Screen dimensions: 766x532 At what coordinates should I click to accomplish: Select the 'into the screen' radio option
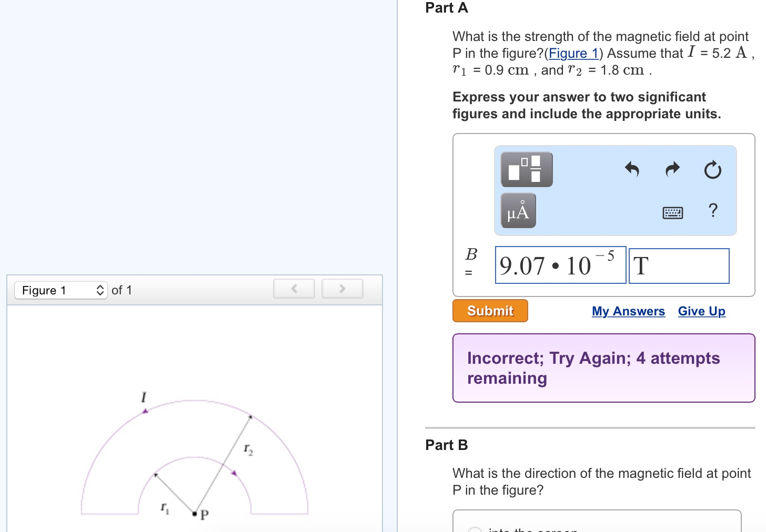pyautogui.click(x=475, y=530)
